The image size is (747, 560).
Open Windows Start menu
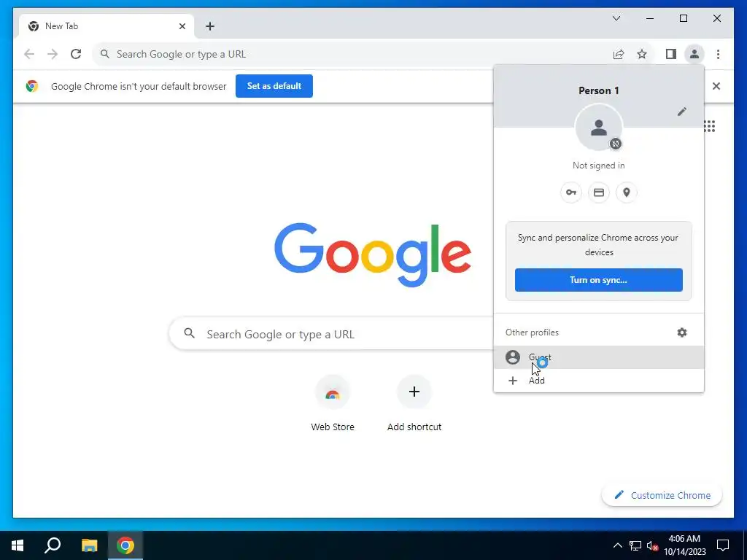click(18, 545)
